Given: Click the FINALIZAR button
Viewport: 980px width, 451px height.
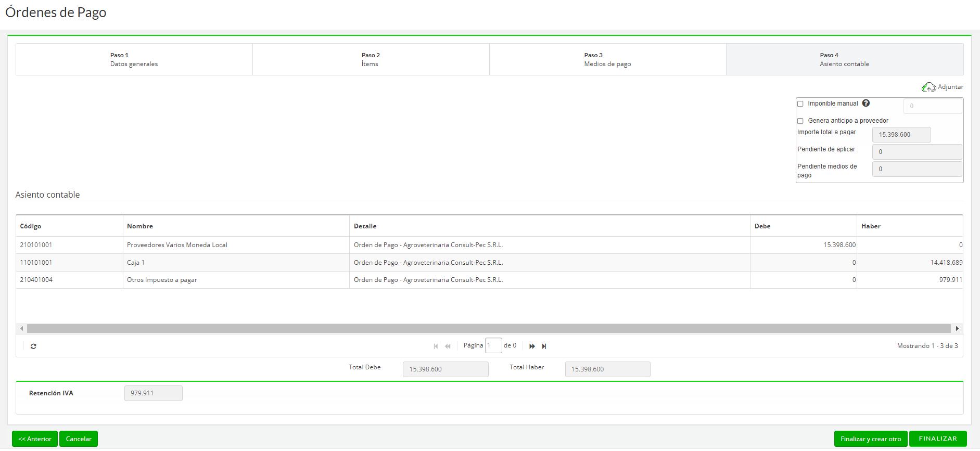Looking at the screenshot, I should [x=938, y=439].
